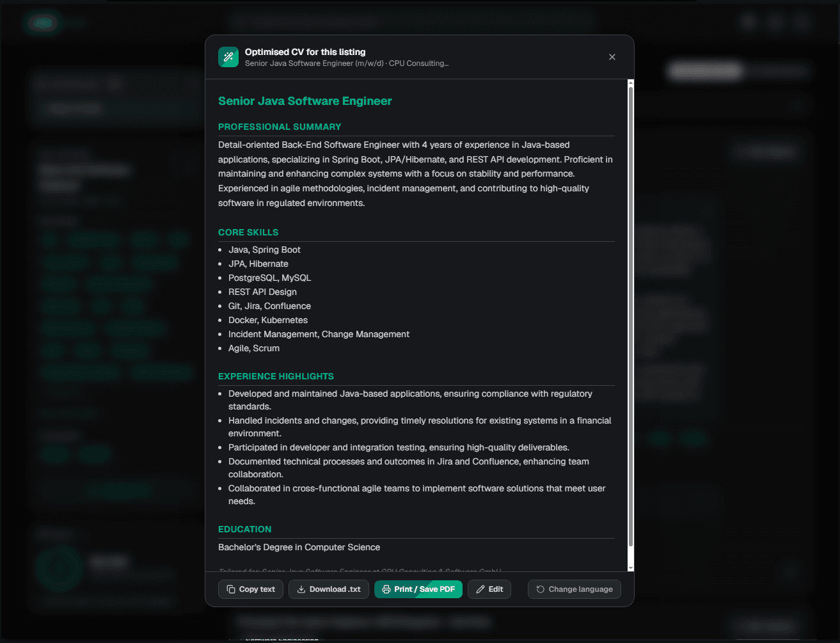Image resolution: width=840 pixels, height=643 pixels.
Task: Copy the CV text to clipboard
Action: (251, 589)
